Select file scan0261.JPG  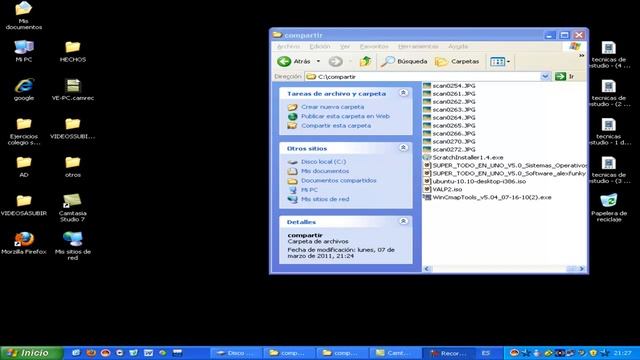click(x=449, y=94)
